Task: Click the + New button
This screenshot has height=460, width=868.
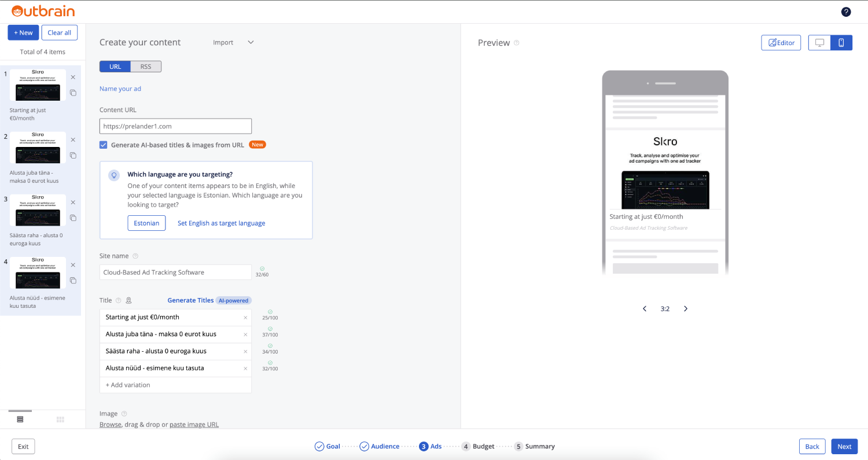Action: pos(23,32)
